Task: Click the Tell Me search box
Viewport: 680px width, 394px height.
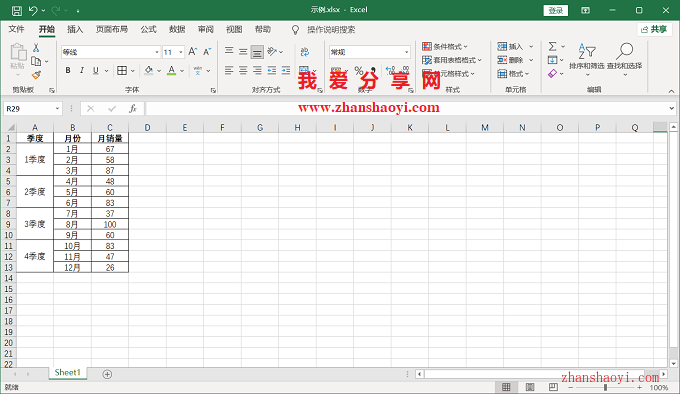Action: pos(331,29)
